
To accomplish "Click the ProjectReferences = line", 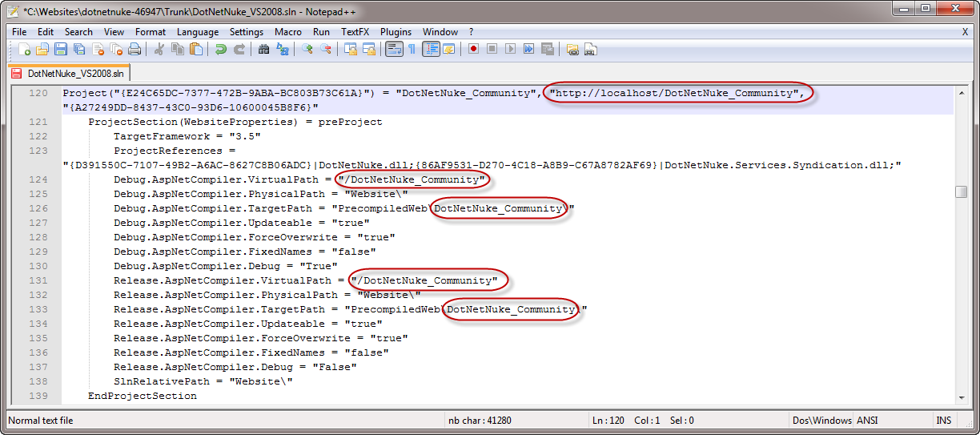I will pyautogui.click(x=175, y=151).
